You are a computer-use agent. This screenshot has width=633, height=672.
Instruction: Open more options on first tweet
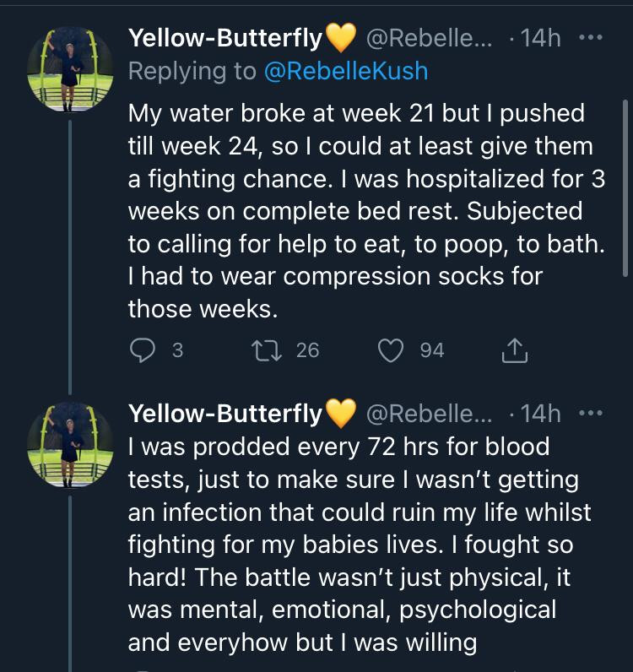coord(589,38)
